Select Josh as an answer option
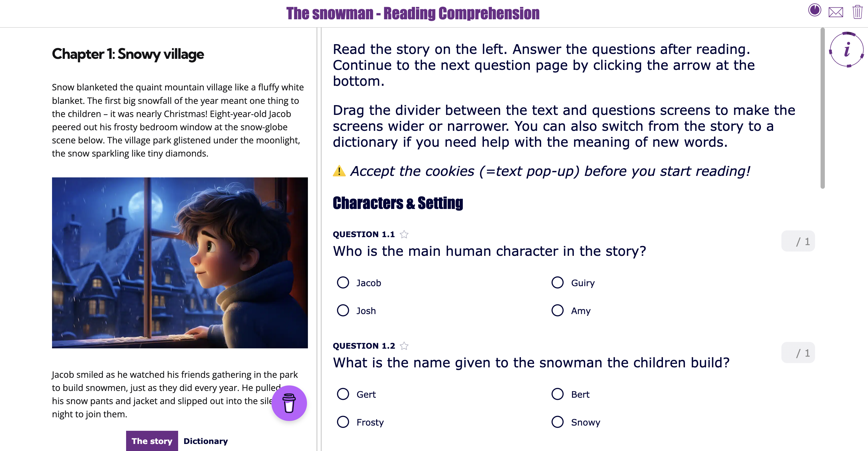The width and height of the screenshot is (868, 451). tap(343, 310)
